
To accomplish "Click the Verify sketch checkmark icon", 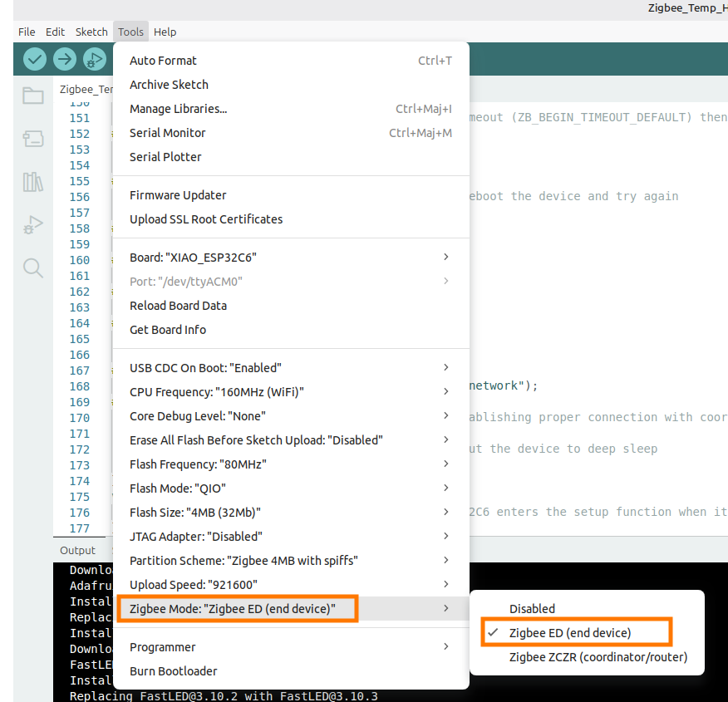I will (35, 59).
